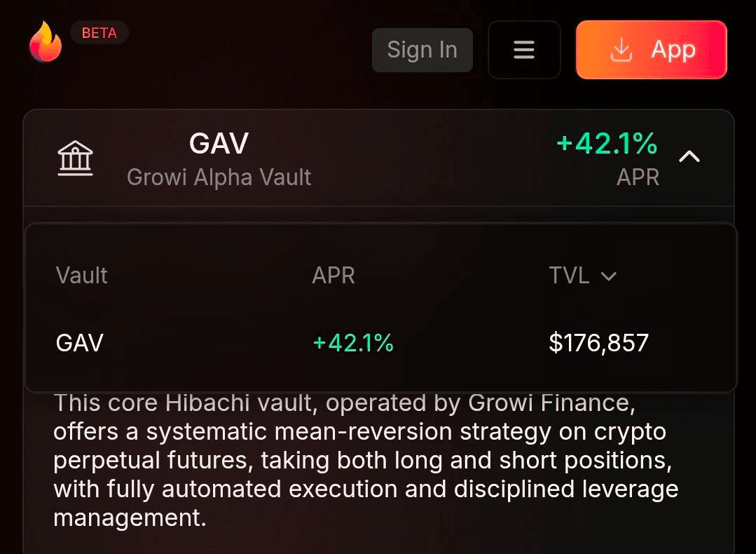Image resolution: width=756 pixels, height=554 pixels.
Task: Collapse the GAV card using the up chevron
Action: click(x=689, y=157)
